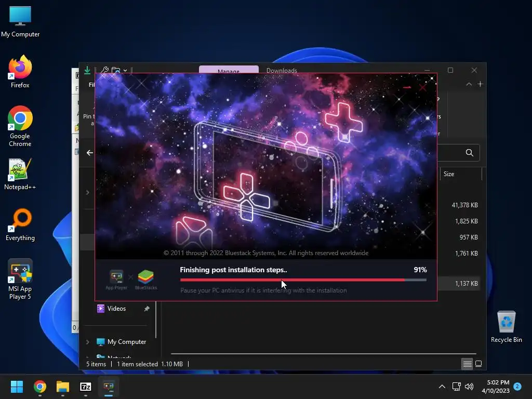The image size is (532, 399).
Task: Click MSI App Player installer taskbar icon
Action: click(109, 387)
